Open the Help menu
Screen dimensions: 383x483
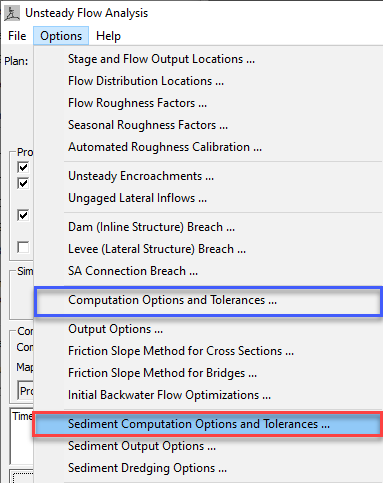(x=108, y=36)
